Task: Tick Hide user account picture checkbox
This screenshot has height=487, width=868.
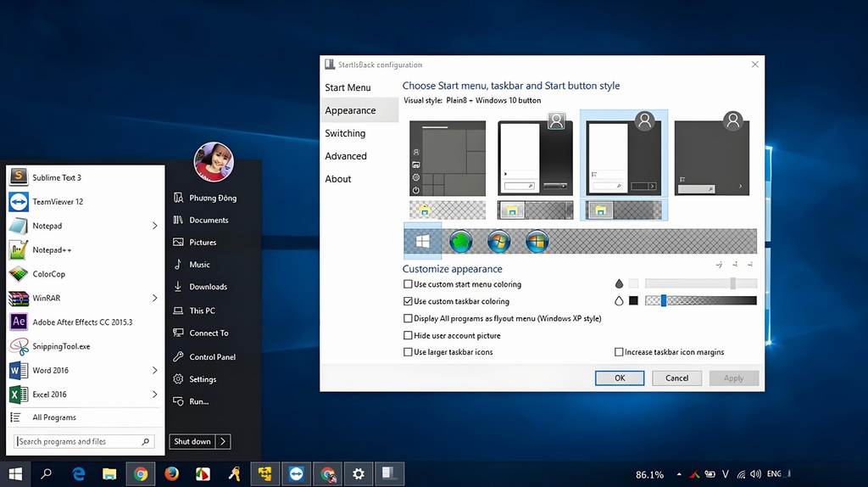Action: 409,335
